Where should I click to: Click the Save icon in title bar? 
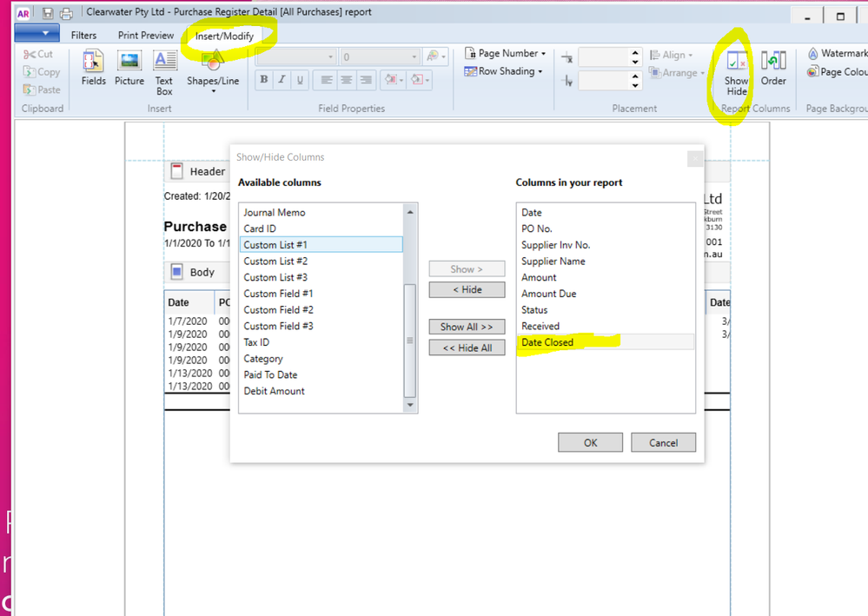click(x=48, y=13)
